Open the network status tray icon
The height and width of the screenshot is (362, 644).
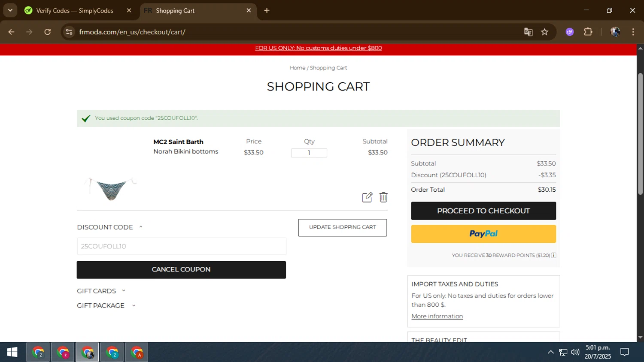[563, 352]
